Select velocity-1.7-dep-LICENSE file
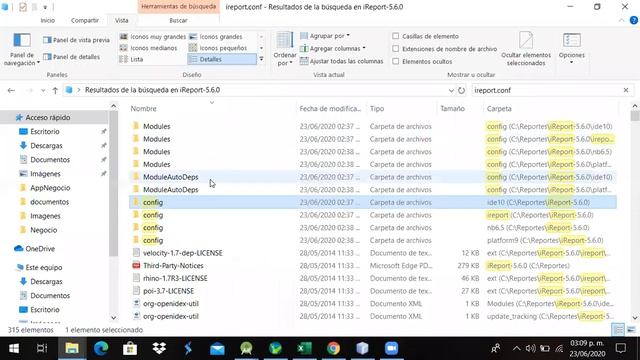The width and height of the screenshot is (640, 360). point(373,253)
